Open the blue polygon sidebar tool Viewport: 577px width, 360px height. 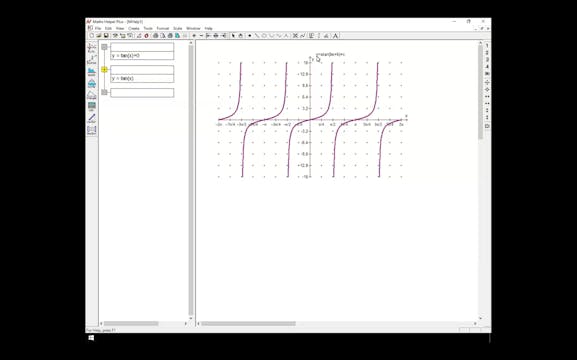92,83
